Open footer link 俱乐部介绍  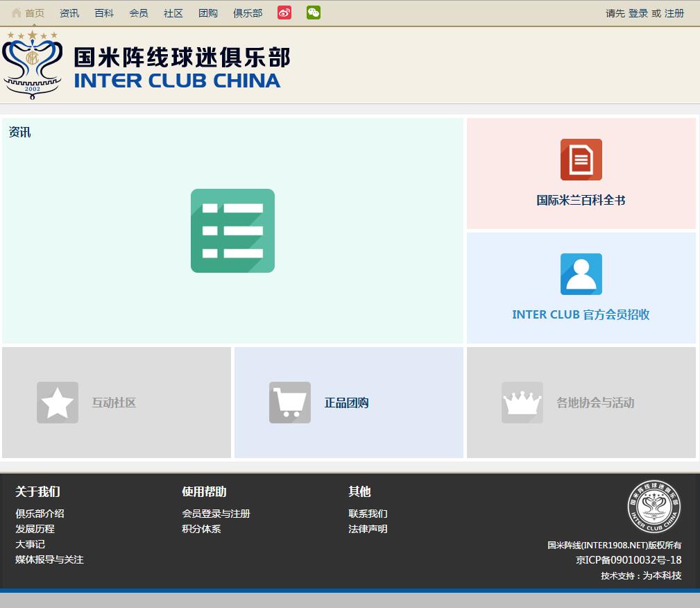(x=40, y=514)
